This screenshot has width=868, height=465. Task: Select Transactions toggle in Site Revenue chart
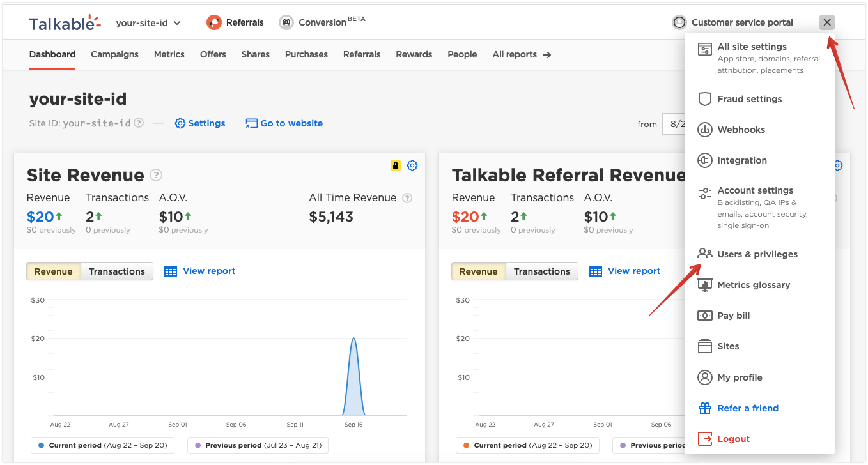click(x=117, y=271)
